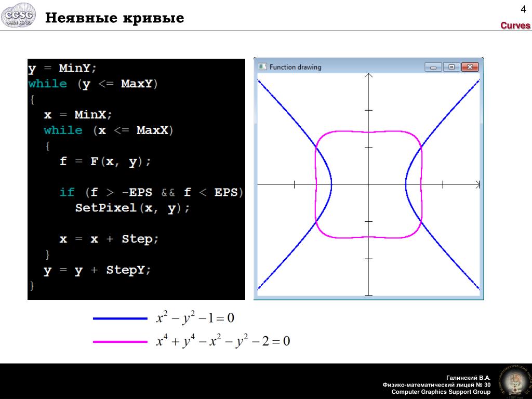Click the "Curves" section label
The height and width of the screenshot is (399, 532).
[x=515, y=25]
